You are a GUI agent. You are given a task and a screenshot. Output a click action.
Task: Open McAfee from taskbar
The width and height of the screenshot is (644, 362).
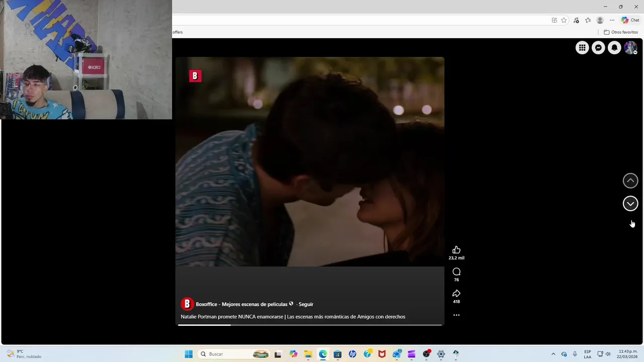pyautogui.click(x=382, y=354)
